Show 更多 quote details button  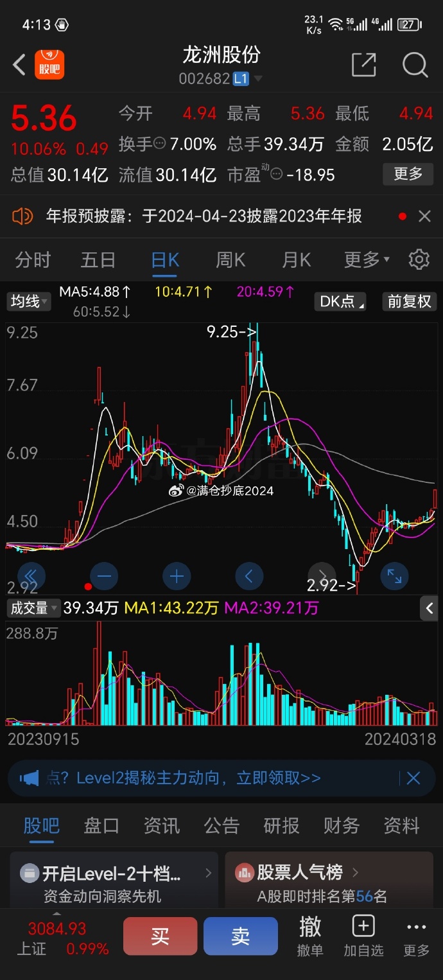click(408, 173)
